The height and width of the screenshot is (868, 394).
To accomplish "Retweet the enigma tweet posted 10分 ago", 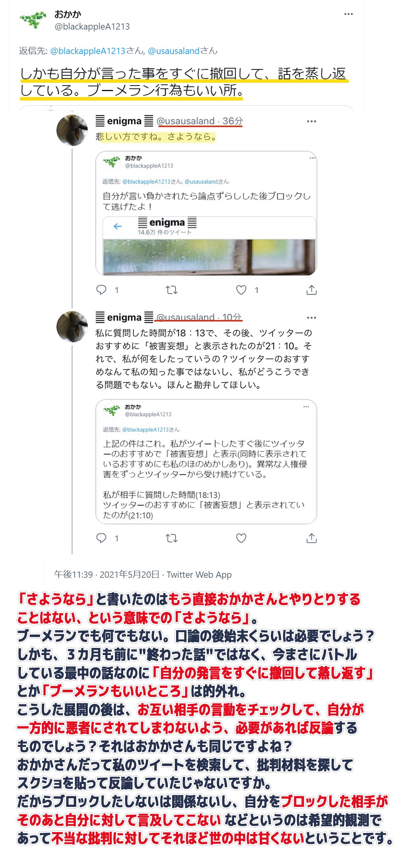I will [171, 538].
